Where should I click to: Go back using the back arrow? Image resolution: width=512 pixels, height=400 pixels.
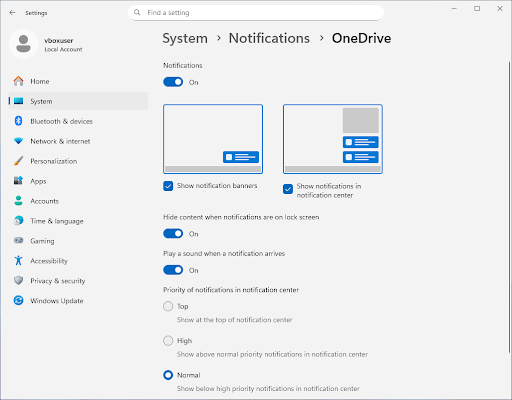[x=12, y=13]
